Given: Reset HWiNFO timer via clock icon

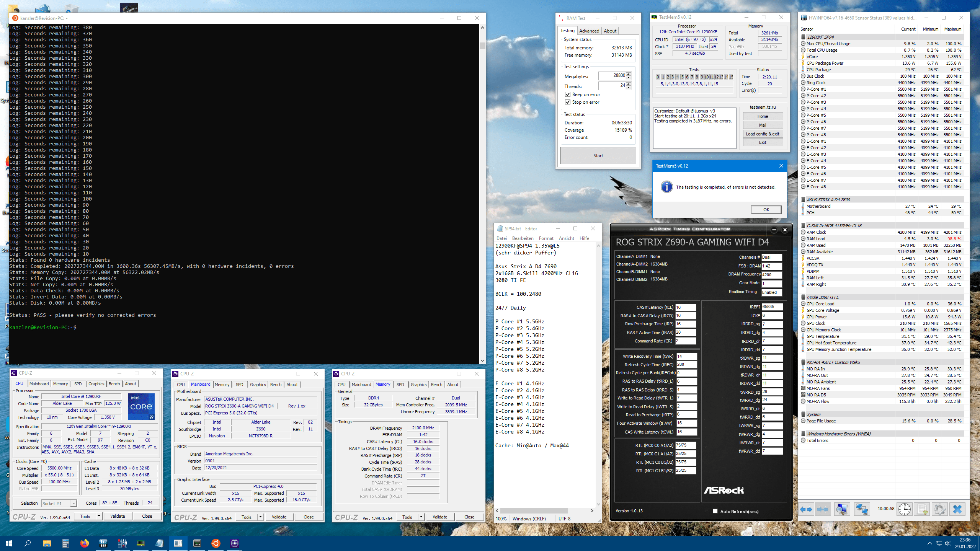Looking at the screenshot, I should 905,509.
